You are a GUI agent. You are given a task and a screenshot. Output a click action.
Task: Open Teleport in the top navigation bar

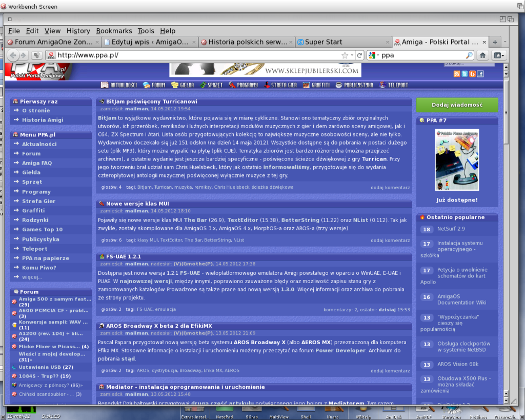coord(394,85)
